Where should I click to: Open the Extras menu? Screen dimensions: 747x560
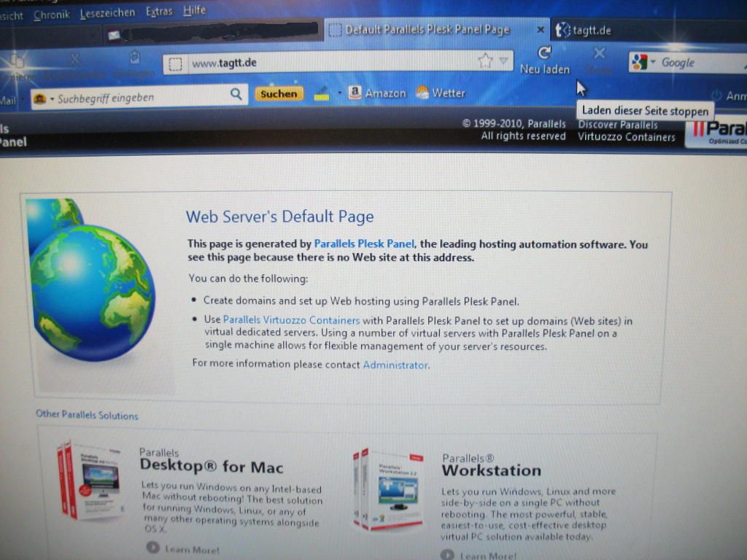coord(159,11)
